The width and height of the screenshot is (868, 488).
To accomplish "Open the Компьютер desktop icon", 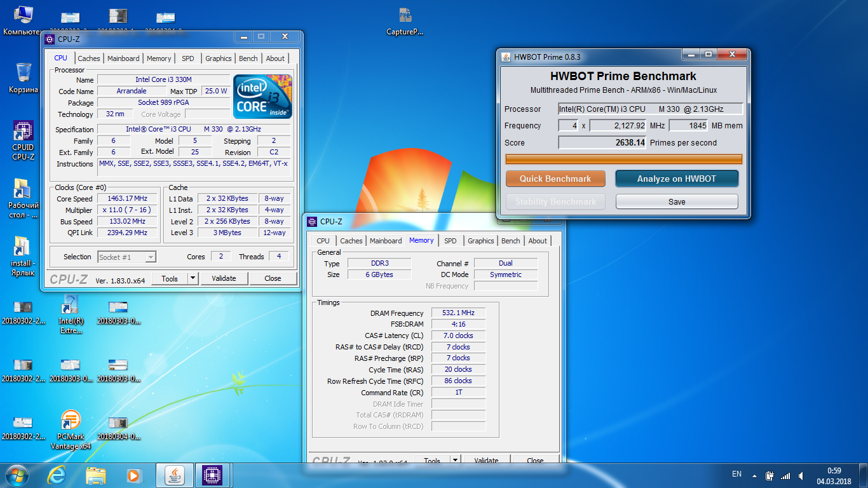I will (23, 20).
